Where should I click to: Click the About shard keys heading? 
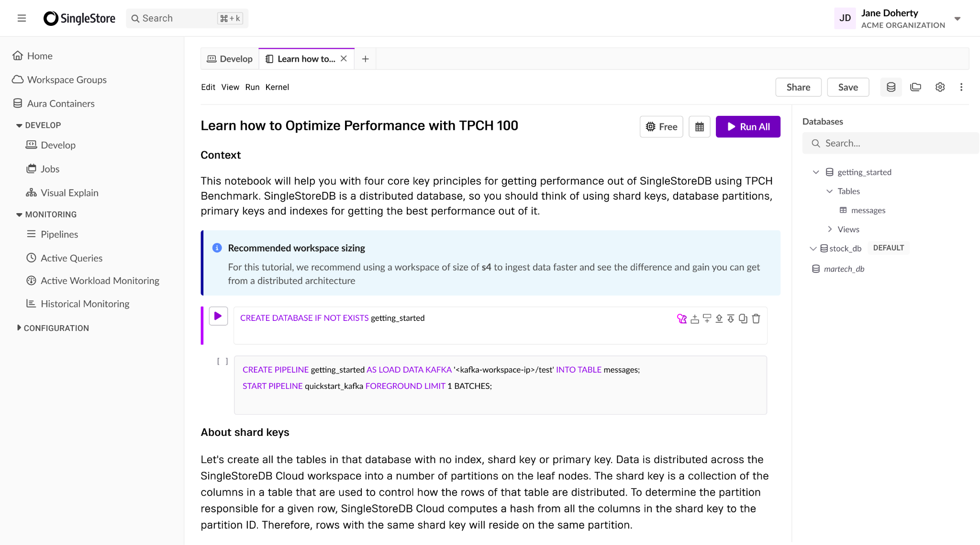pyautogui.click(x=245, y=432)
